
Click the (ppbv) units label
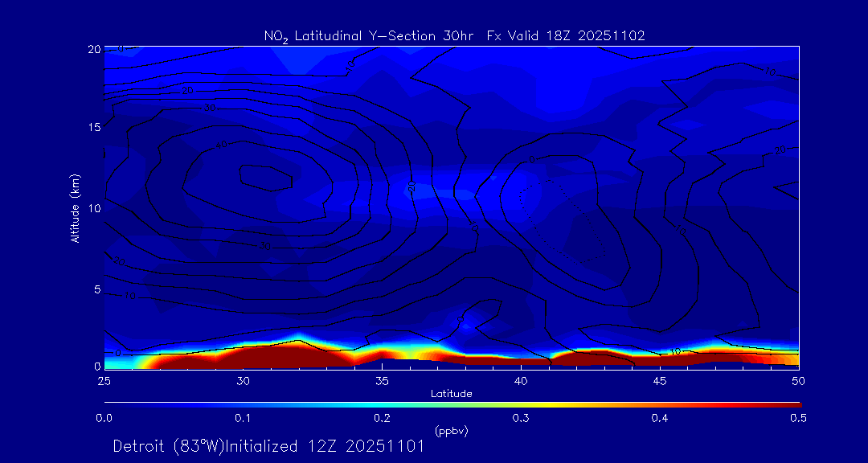pyautogui.click(x=451, y=431)
